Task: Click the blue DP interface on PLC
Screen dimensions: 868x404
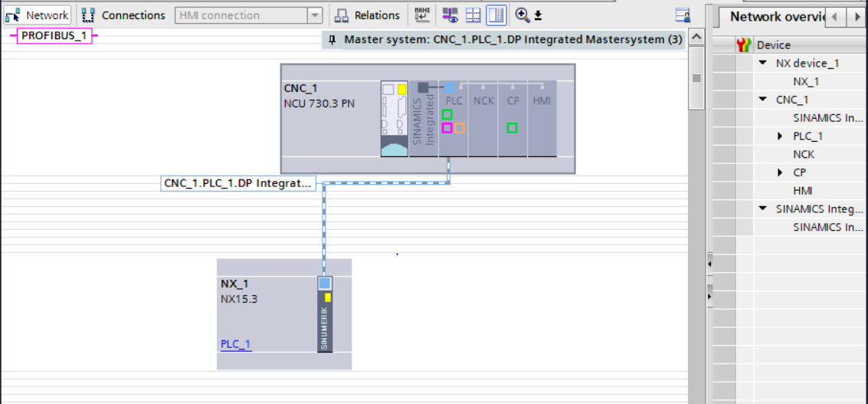Action: pyautogui.click(x=449, y=87)
